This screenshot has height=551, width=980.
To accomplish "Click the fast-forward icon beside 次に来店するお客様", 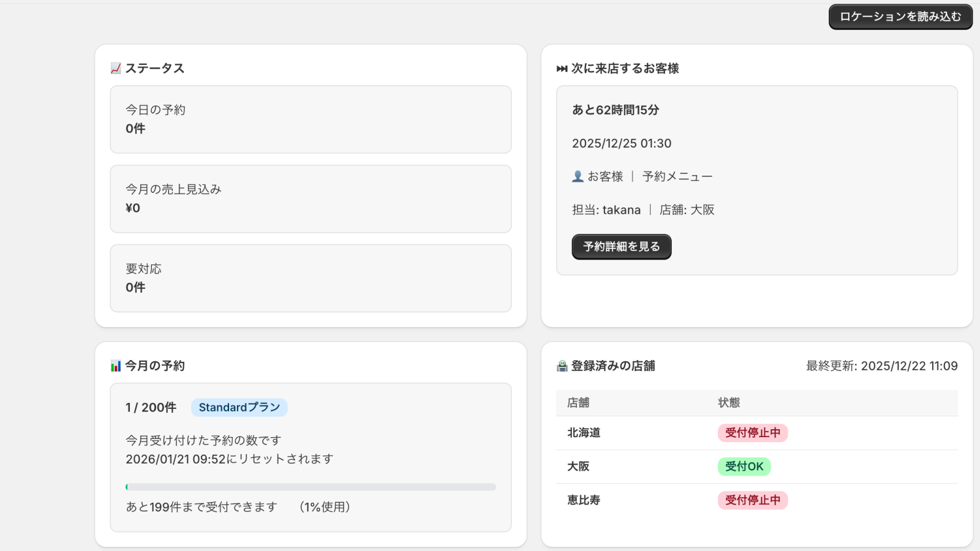I will tap(561, 69).
